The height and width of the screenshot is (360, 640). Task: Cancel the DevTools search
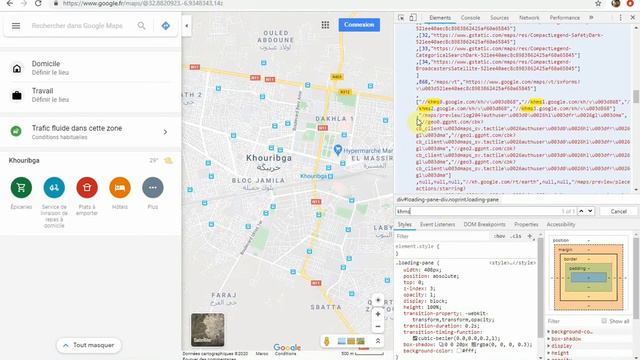tap(618, 211)
